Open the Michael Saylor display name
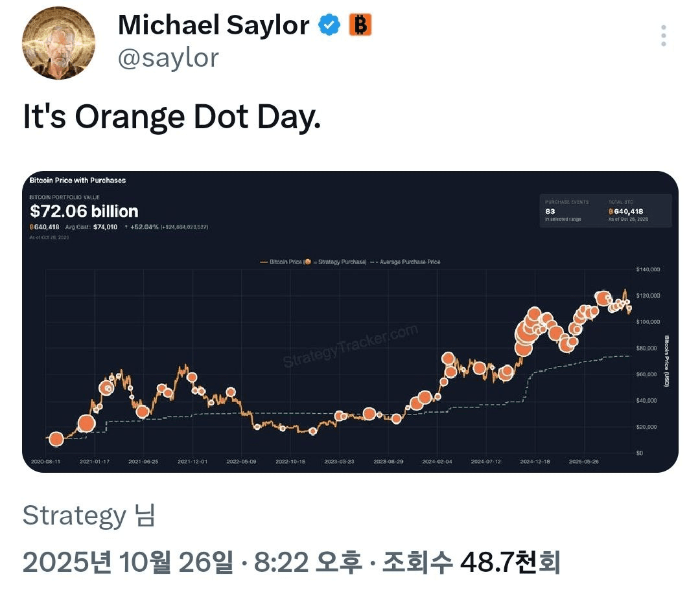This screenshot has height=590, width=700. [213, 25]
